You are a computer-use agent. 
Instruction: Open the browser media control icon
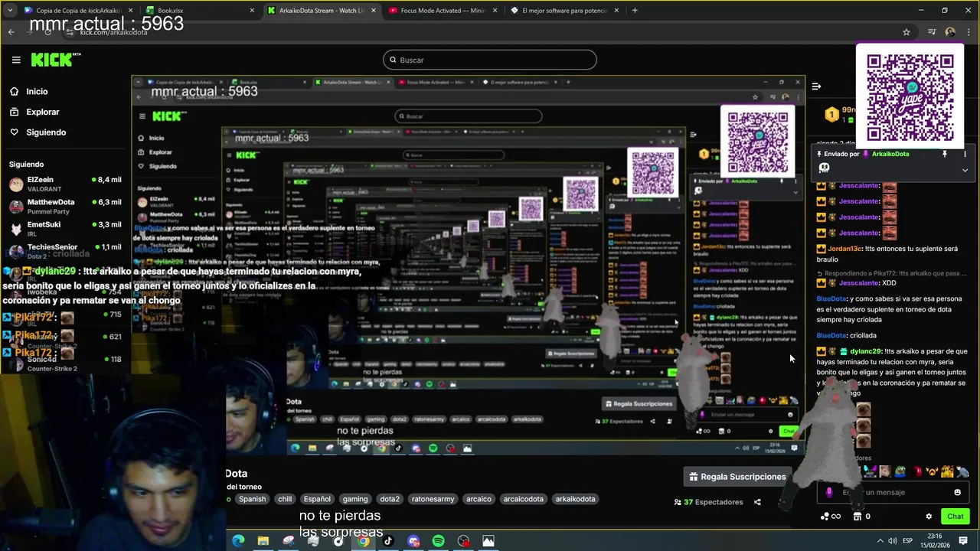click(x=932, y=32)
